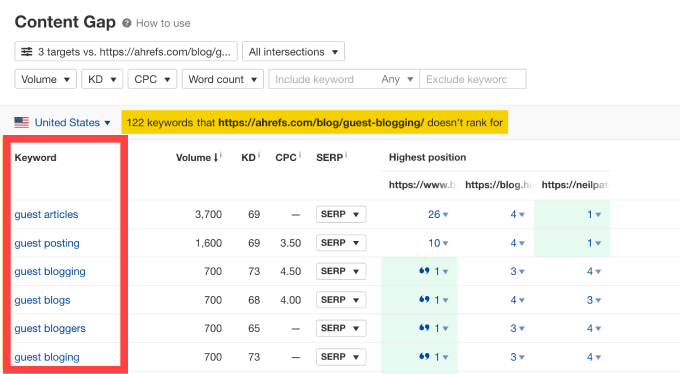Expand SERP dropdown for guest bloging
The width and height of the screenshot is (680, 374).
[341, 357]
